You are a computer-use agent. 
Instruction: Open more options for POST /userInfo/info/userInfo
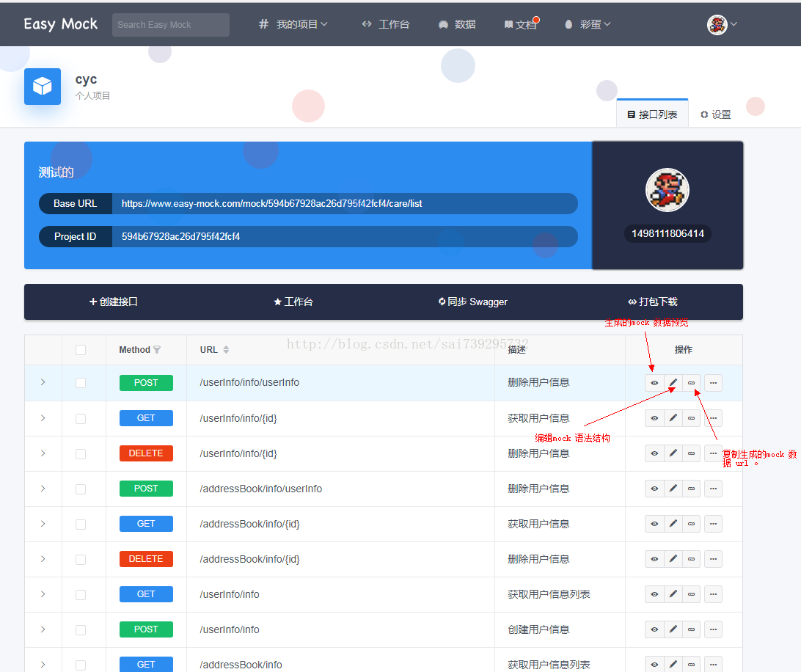pos(713,383)
